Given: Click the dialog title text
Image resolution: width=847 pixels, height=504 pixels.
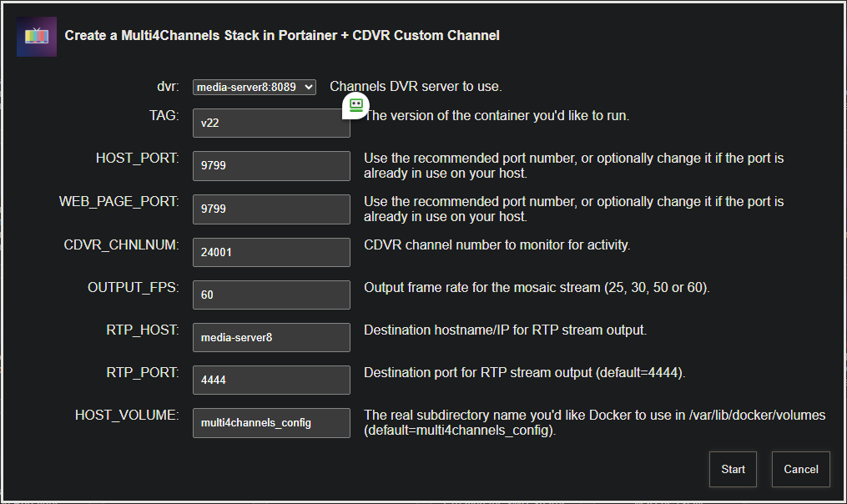Looking at the screenshot, I should (282, 36).
